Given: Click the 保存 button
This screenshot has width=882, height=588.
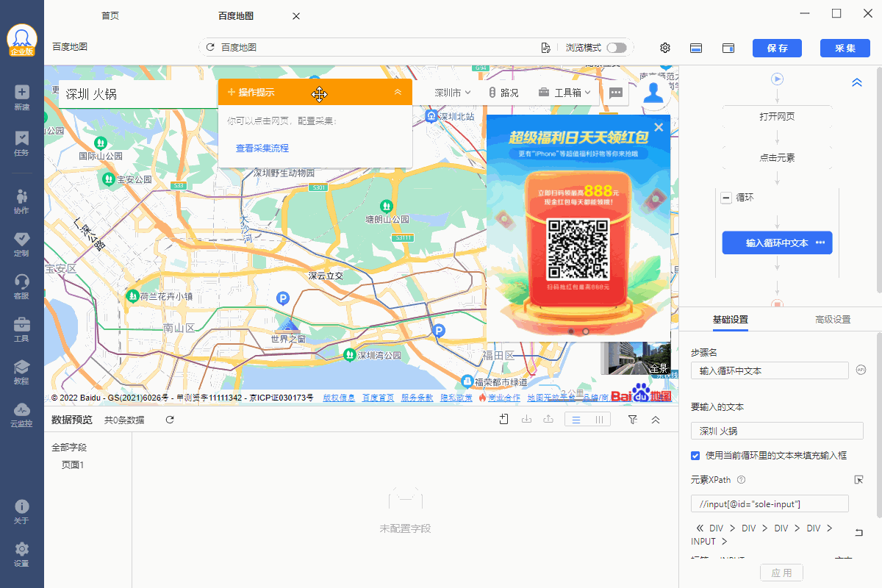Looking at the screenshot, I should [x=778, y=48].
